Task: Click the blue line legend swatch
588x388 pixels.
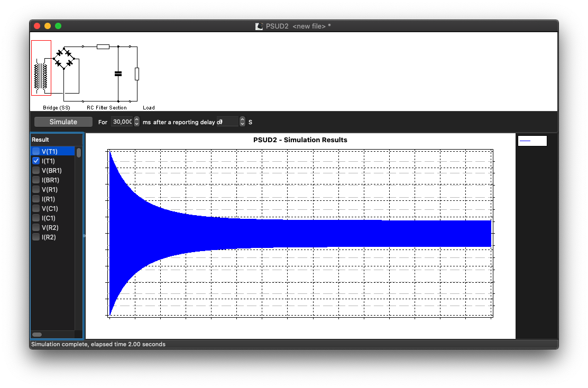Action: (526, 141)
